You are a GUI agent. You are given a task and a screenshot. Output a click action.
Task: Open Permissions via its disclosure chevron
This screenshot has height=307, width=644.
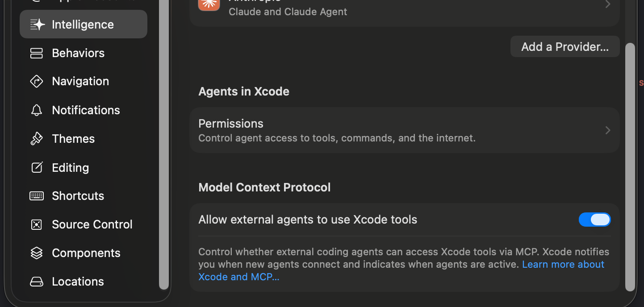pyautogui.click(x=607, y=130)
